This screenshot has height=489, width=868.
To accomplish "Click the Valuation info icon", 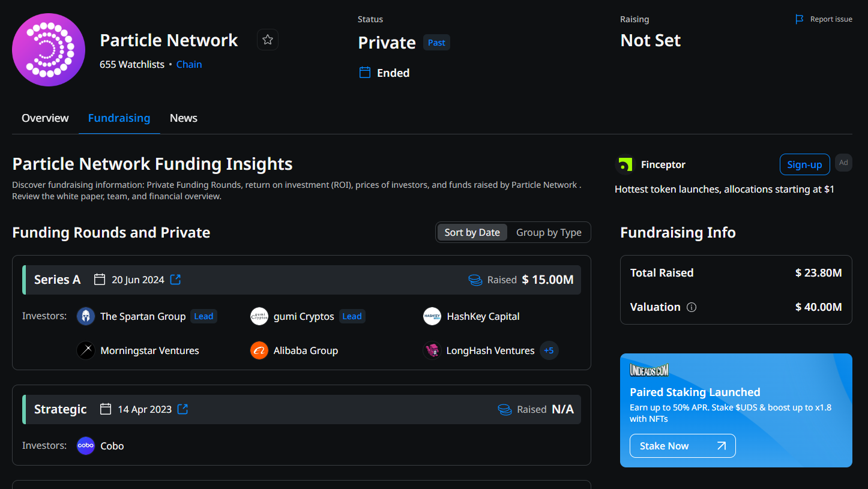I will coord(692,307).
